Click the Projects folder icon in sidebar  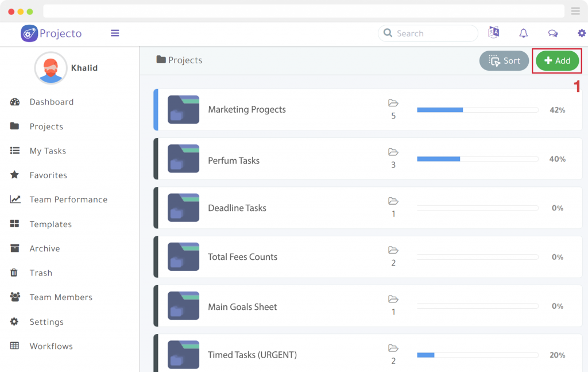tap(14, 126)
